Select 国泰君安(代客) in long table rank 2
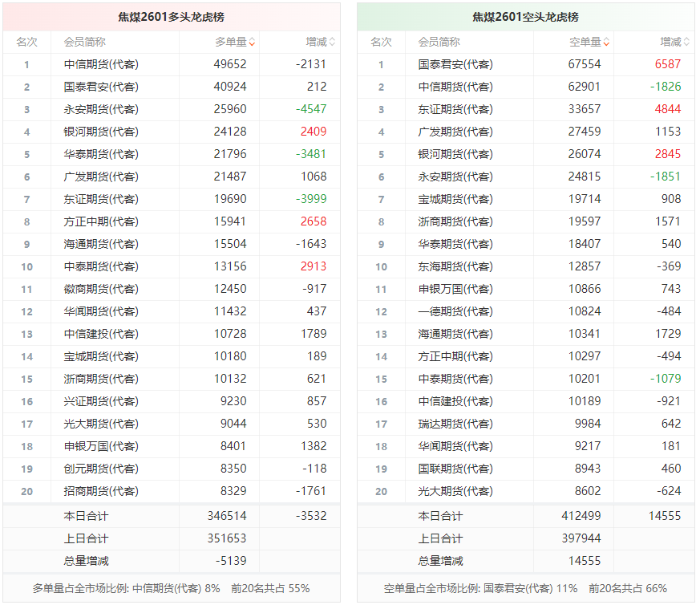 101,87
